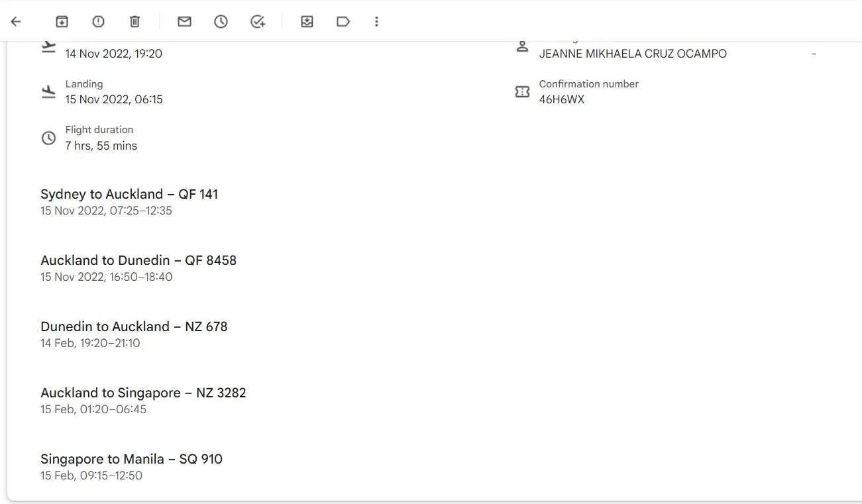Click the landing plane icon
The image size is (862, 504).
click(x=48, y=92)
